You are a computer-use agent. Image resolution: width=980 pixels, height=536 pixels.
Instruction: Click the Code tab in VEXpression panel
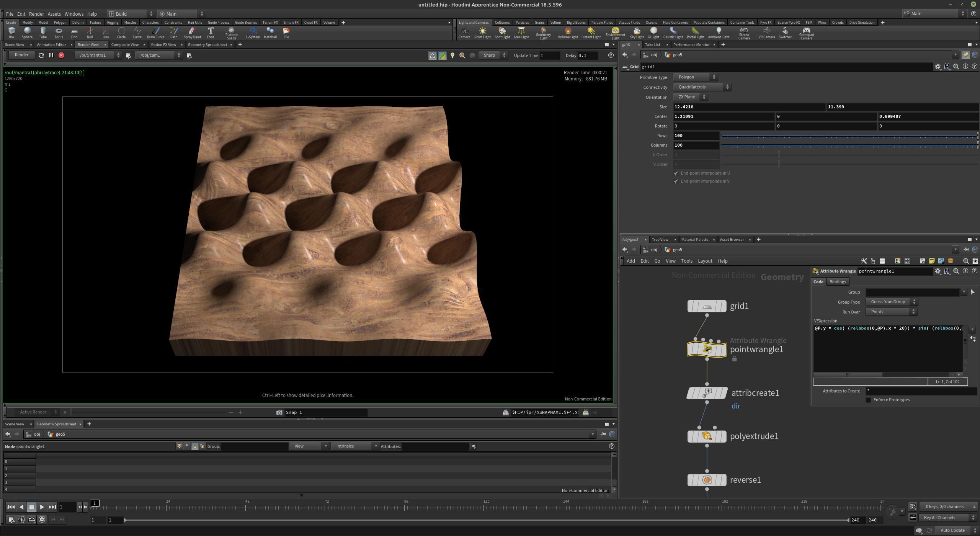819,281
